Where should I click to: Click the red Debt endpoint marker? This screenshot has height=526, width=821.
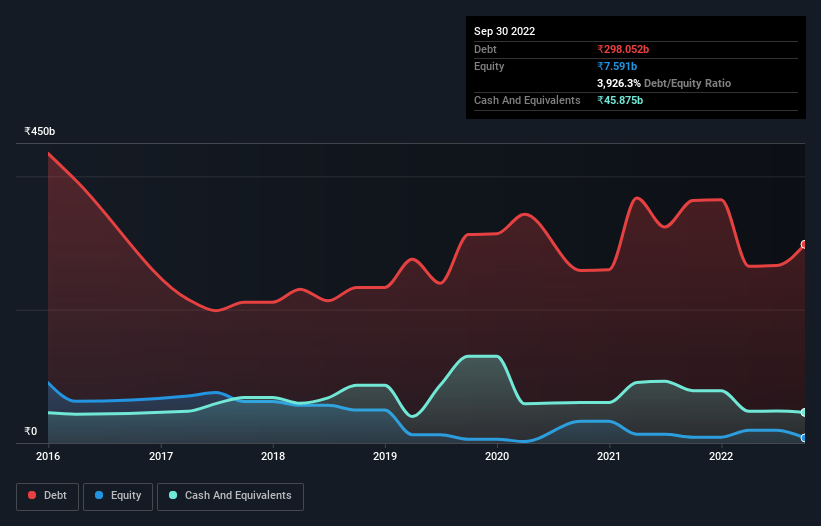(805, 244)
